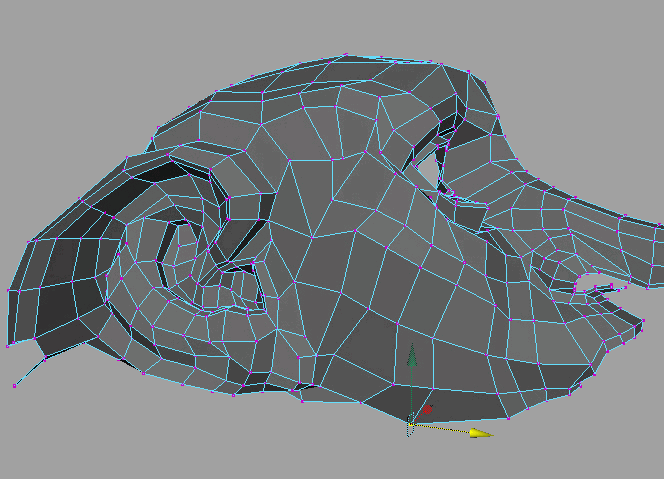Select the topmost vertex of the mesh
The image size is (664, 479).
click(346, 55)
